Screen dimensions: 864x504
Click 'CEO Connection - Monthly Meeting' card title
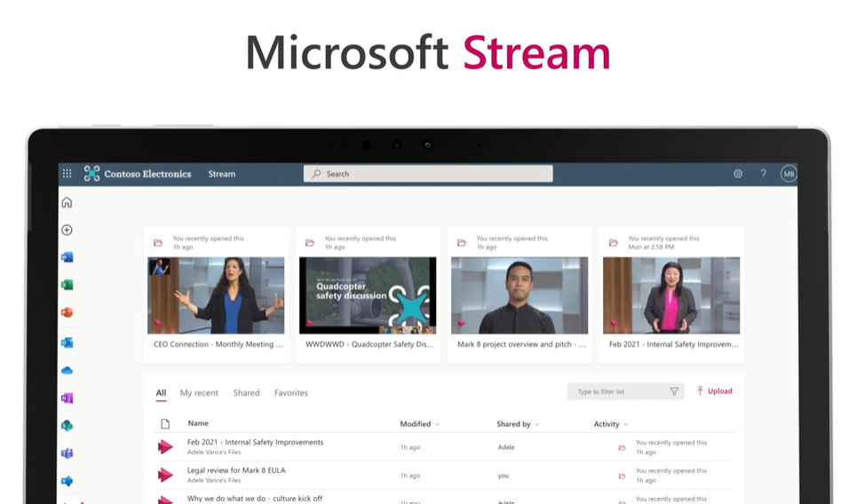218,344
